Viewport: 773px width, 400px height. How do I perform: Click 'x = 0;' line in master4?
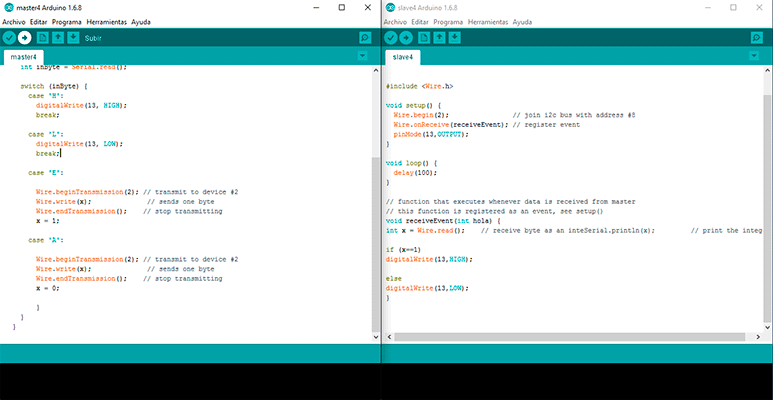(47, 288)
